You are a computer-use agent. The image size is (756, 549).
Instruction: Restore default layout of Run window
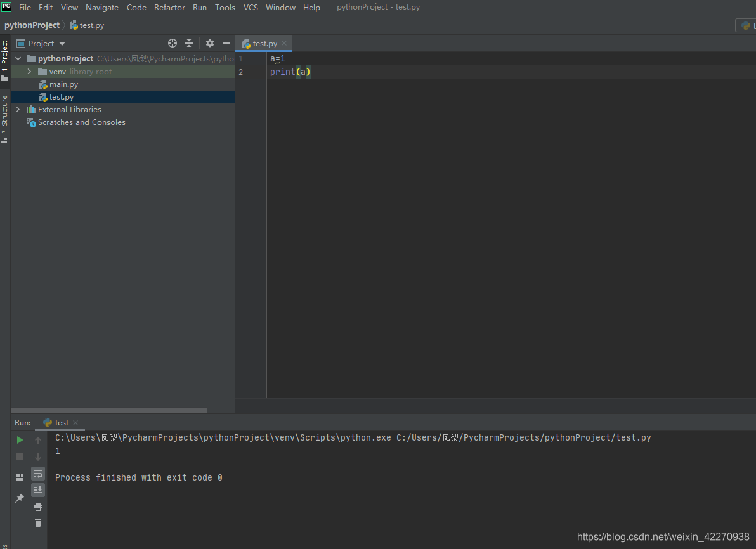click(x=20, y=477)
